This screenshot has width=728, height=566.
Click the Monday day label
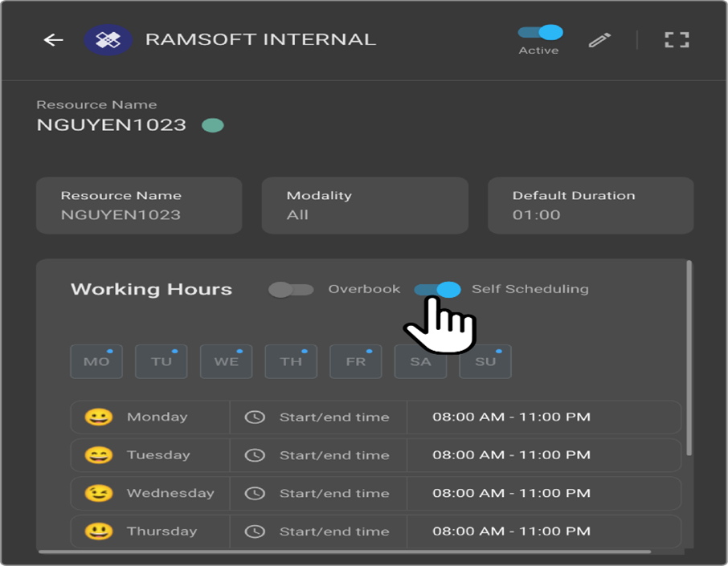pyautogui.click(x=157, y=417)
